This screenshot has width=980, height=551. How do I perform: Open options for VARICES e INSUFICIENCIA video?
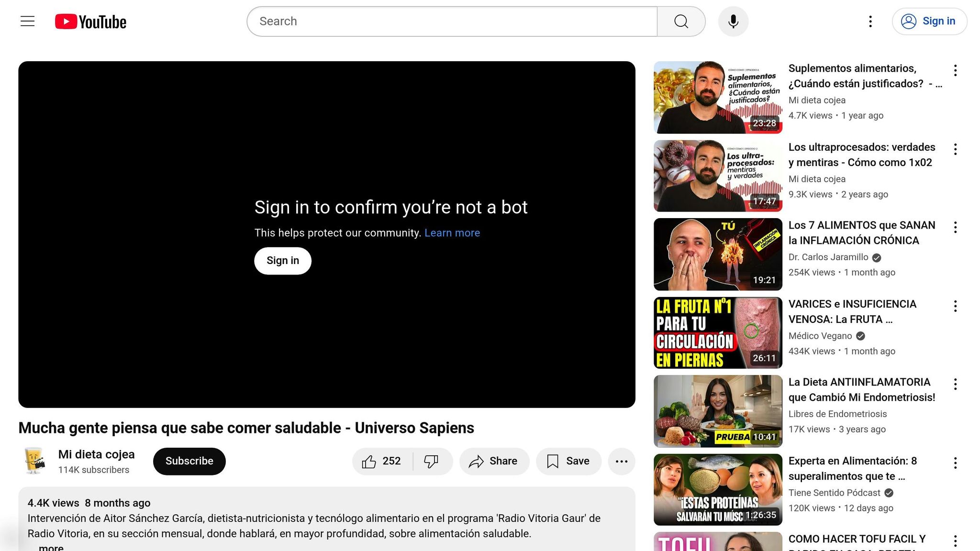point(955,306)
